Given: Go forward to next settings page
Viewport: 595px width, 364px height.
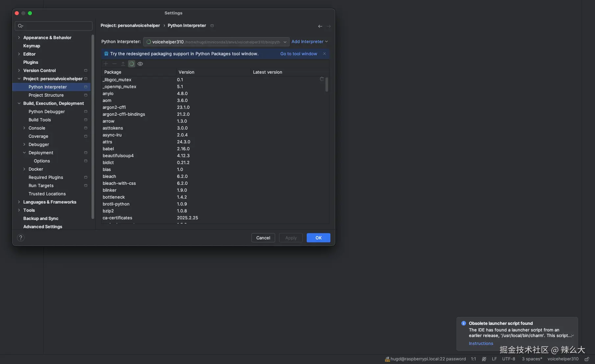Looking at the screenshot, I should click(x=328, y=26).
